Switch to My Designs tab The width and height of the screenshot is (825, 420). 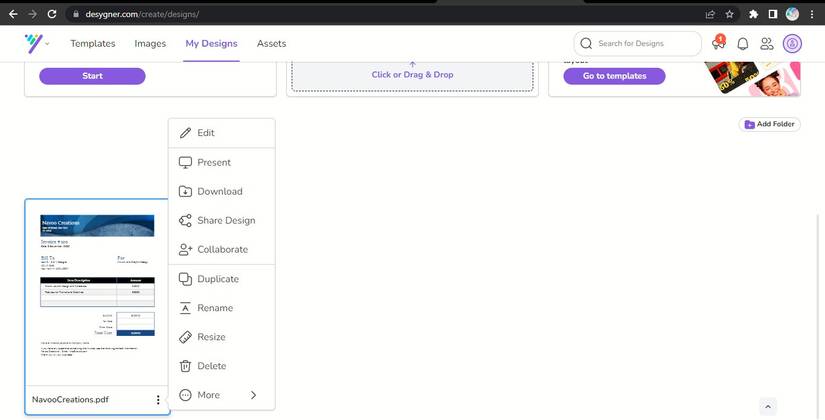click(211, 44)
